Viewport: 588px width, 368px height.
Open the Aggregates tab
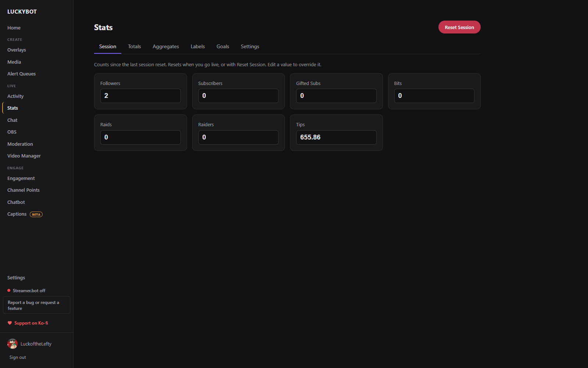click(166, 46)
